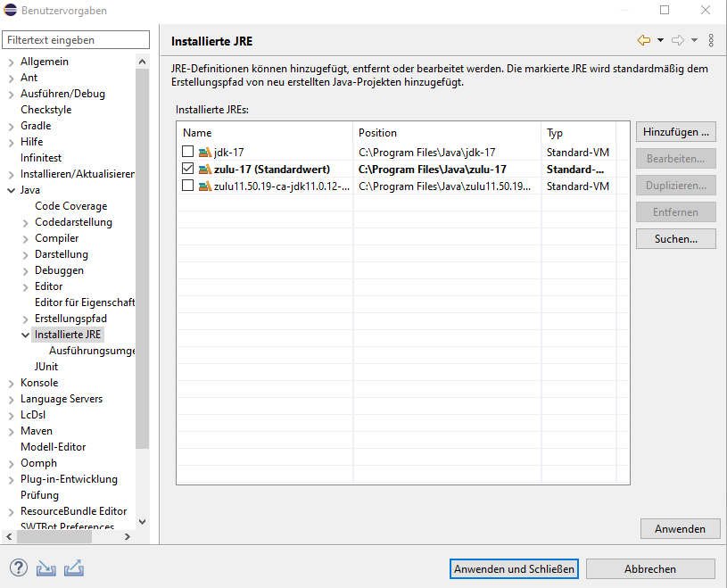Click the Bearbeiten button

[x=676, y=159]
